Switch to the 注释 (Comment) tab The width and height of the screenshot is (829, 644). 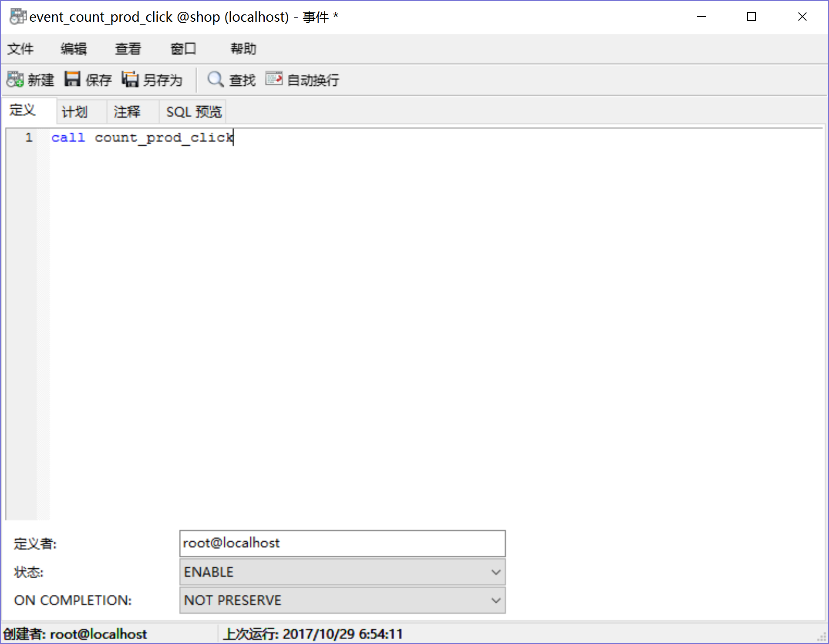tap(133, 112)
